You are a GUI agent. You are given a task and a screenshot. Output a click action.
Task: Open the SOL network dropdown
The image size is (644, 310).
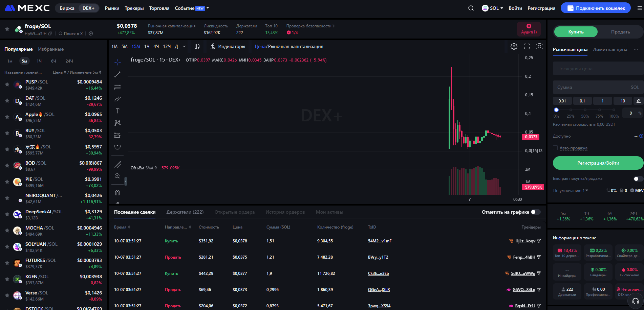pos(493,8)
